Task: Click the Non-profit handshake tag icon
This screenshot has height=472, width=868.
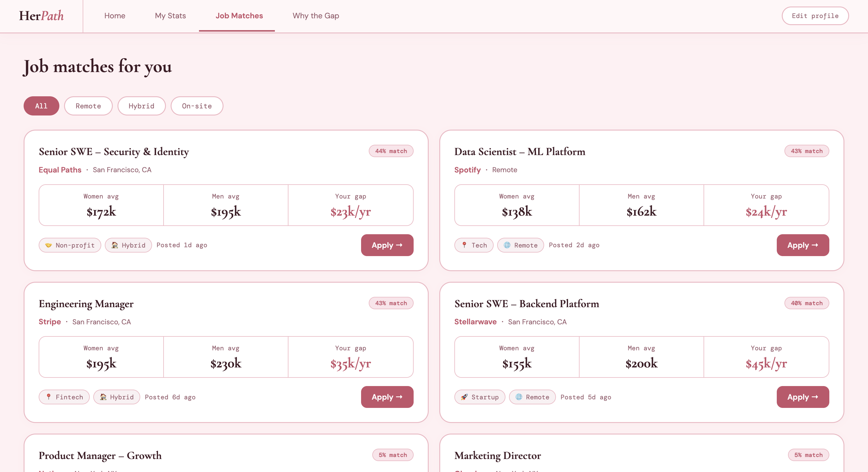Action: pyautogui.click(x=48, y=245)
